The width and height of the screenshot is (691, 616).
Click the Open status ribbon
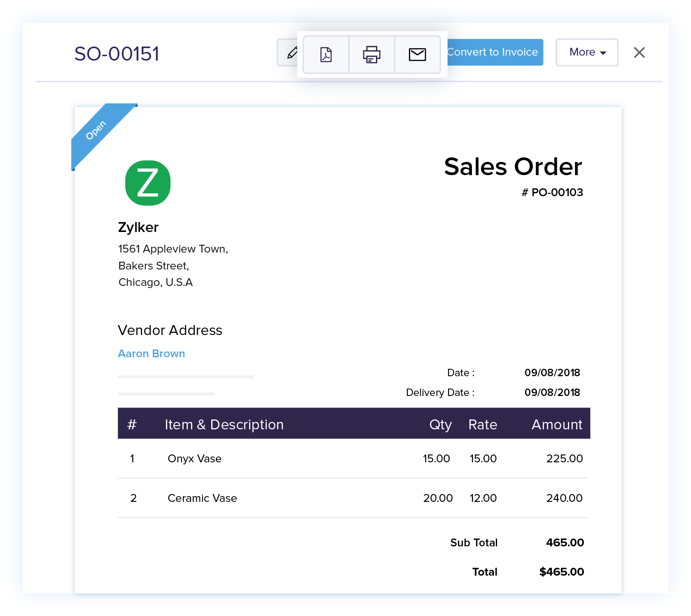pyautogui.click(x=96, y=129)
